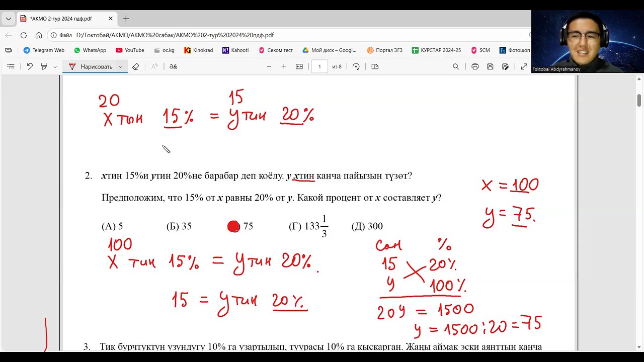Undo the last drawing stroke
Screen dimensions: 644x362
coord(30,66)
